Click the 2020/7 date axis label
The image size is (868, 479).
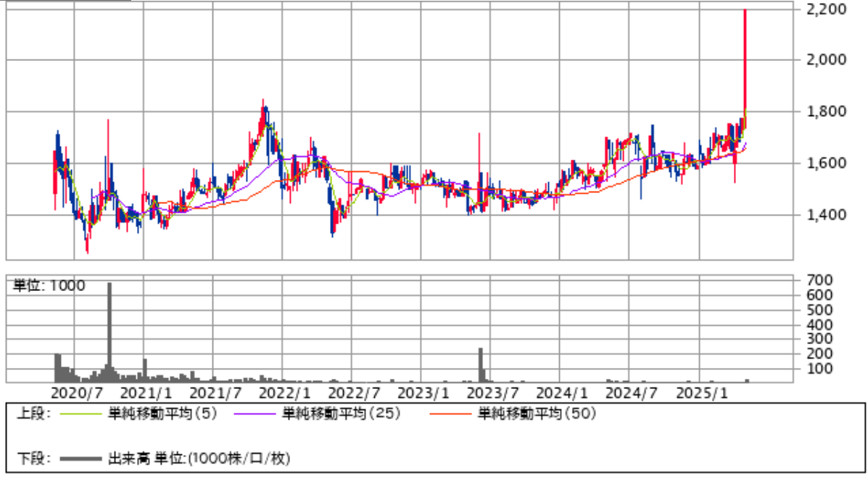click(x=77, y=393)
